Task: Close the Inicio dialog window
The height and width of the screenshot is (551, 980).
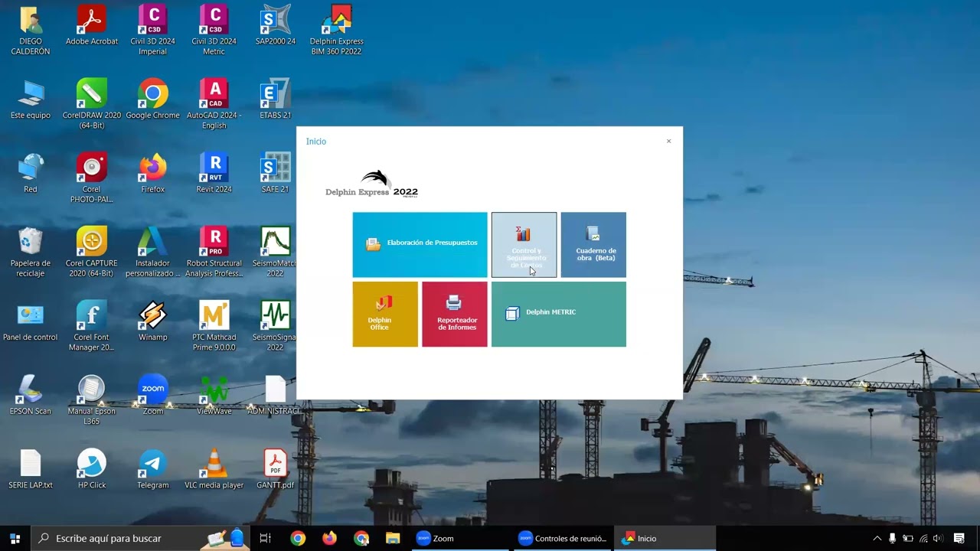Action: [668, 142]
